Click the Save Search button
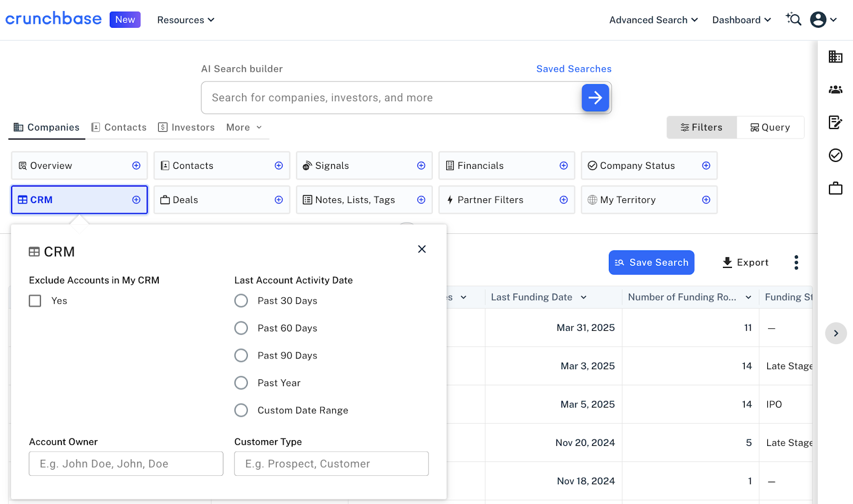853x504 pixels. [651, 263]
